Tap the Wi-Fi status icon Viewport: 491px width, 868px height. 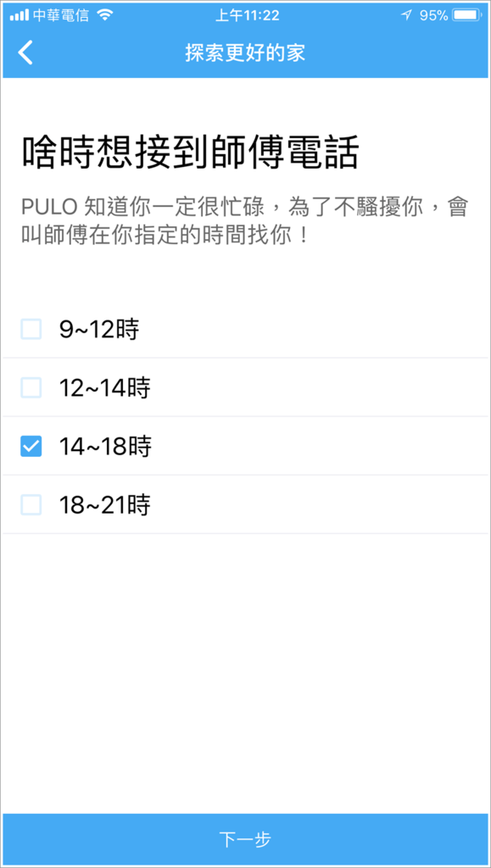pyautogui.click(x=103, y=15)
